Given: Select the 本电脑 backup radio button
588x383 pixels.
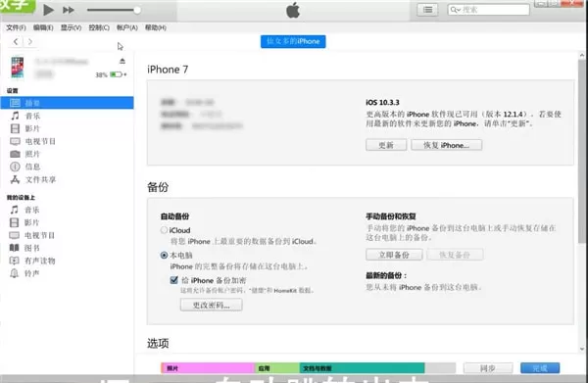Looking at the screenshot, I should (164, 256).
